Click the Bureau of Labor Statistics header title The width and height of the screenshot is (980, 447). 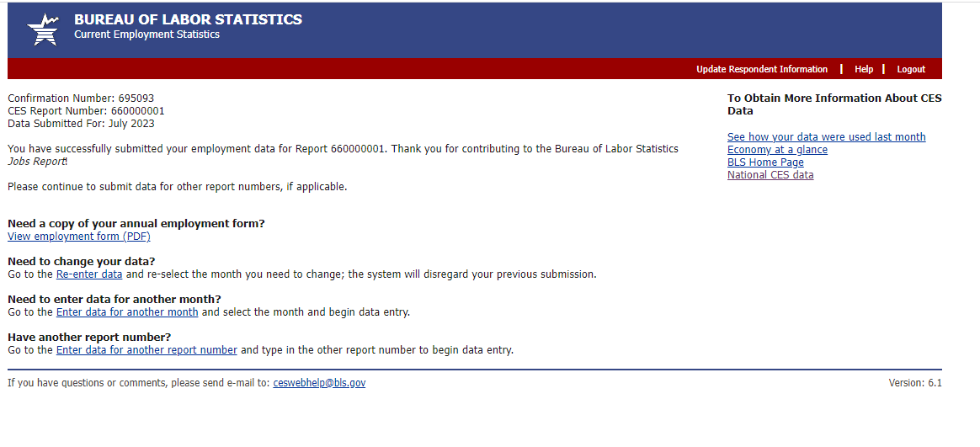pos(188,19)
